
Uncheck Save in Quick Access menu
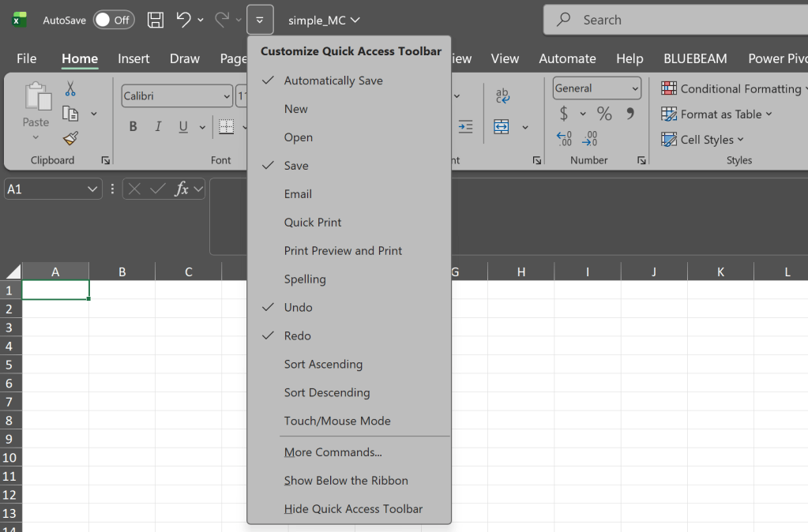click(349, 166)
